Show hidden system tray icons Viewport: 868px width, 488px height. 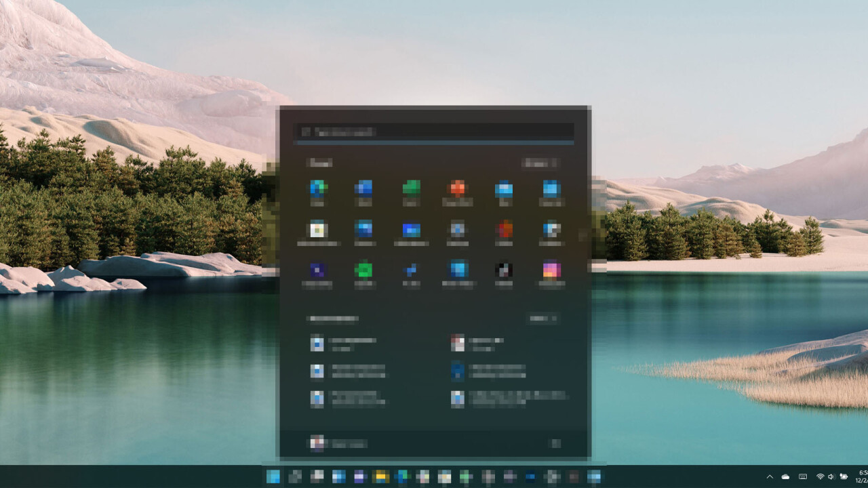[x=769, y=477]
